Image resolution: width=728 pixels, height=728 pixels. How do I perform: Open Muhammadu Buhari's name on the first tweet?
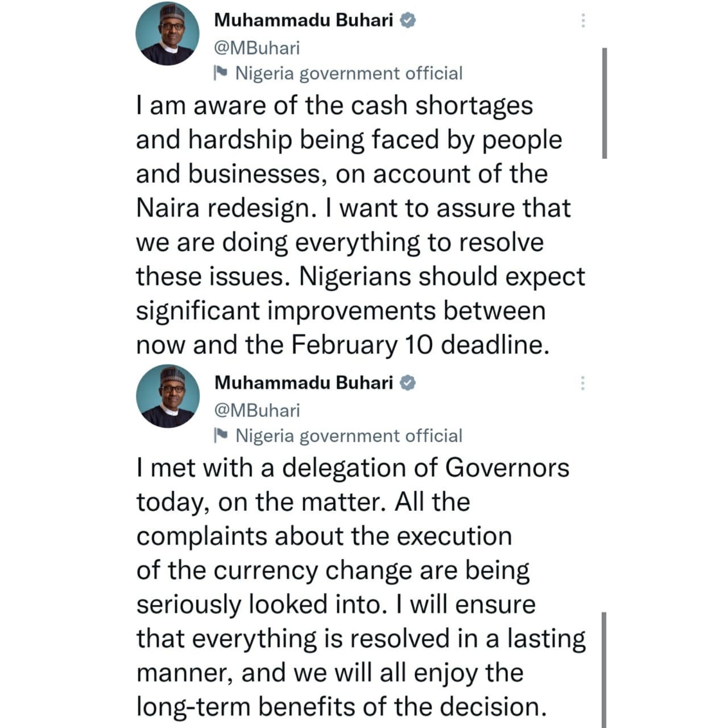tap(304, 20)
